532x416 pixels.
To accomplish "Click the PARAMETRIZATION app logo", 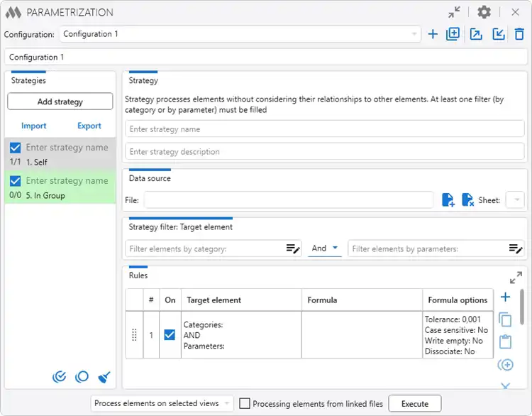I will 13,13.
